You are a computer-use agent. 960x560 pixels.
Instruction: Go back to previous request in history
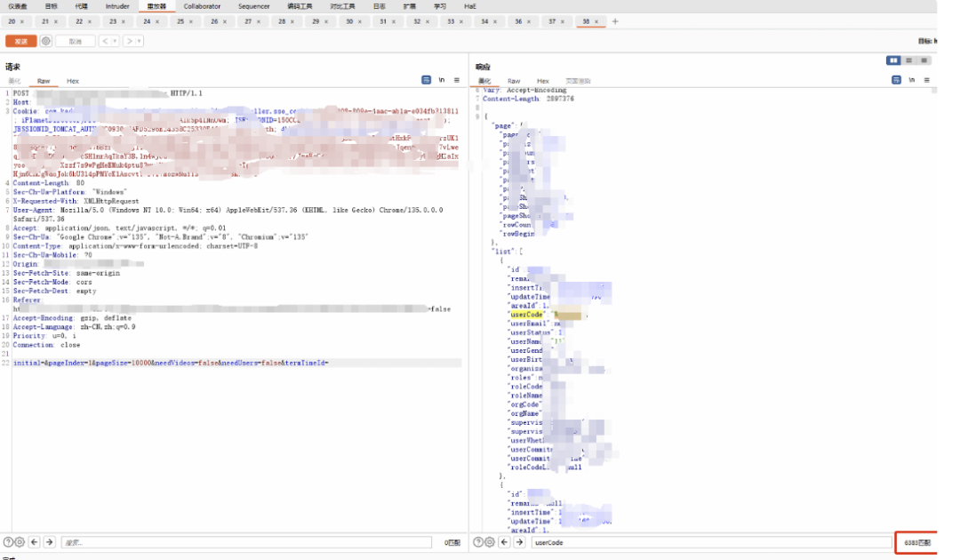coord(105,41)
